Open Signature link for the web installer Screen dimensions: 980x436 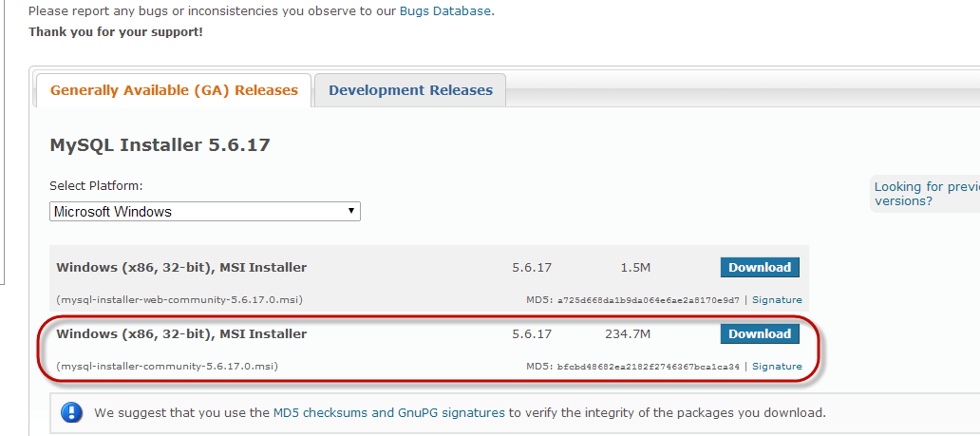[777, 300]
